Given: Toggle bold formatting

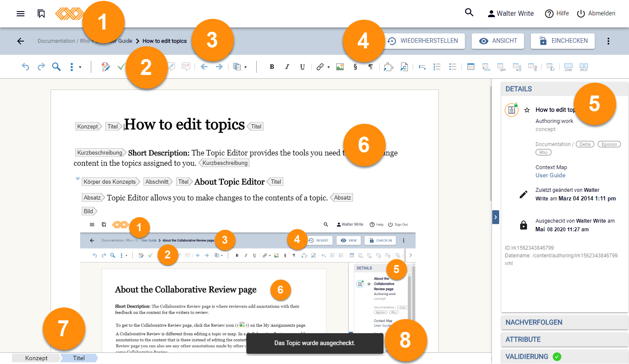Looking at the screenshot, I should 272,67.
